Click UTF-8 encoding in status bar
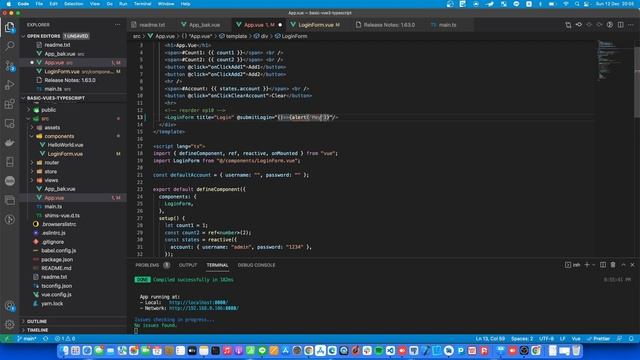 (x=547, y=339)
